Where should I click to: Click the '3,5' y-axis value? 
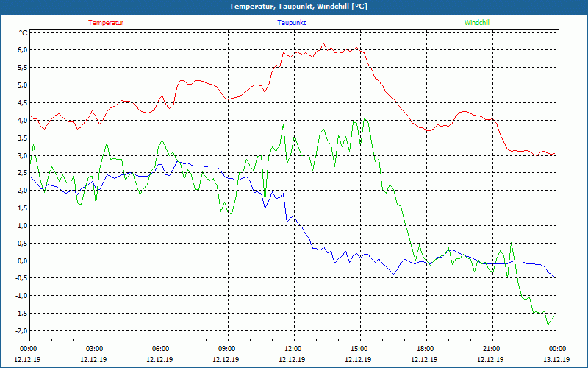23,138
